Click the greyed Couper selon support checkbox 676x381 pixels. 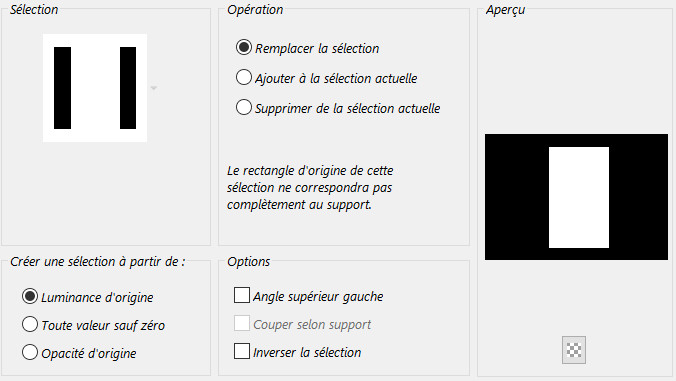[241, 323]
